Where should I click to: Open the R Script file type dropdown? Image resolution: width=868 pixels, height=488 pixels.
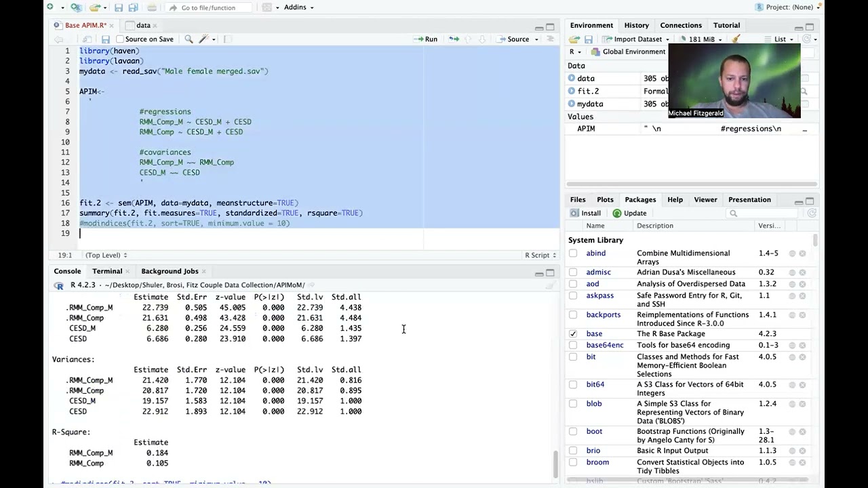[540, 256]
